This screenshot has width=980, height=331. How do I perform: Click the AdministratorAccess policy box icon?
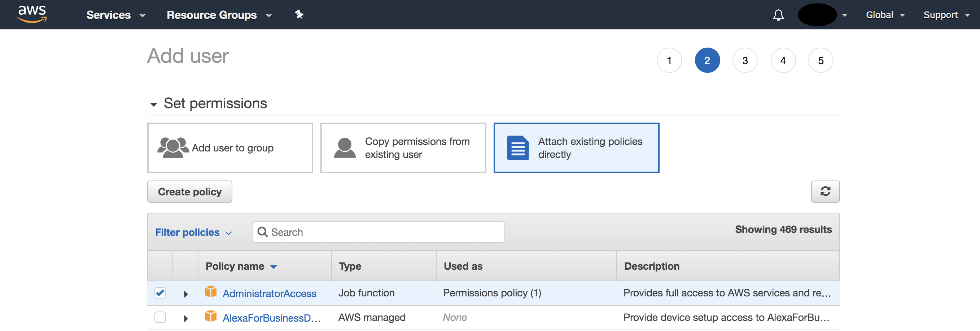click(x=210, y=292)
